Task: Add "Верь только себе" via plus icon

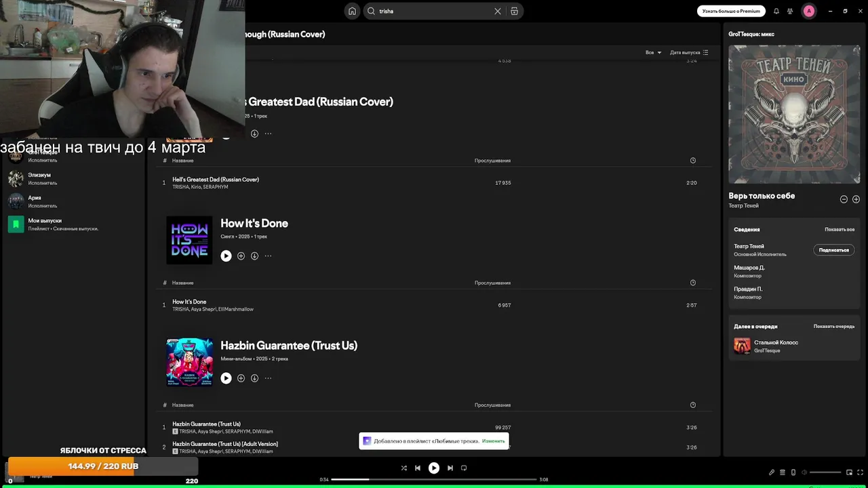Action: point(856,199)
